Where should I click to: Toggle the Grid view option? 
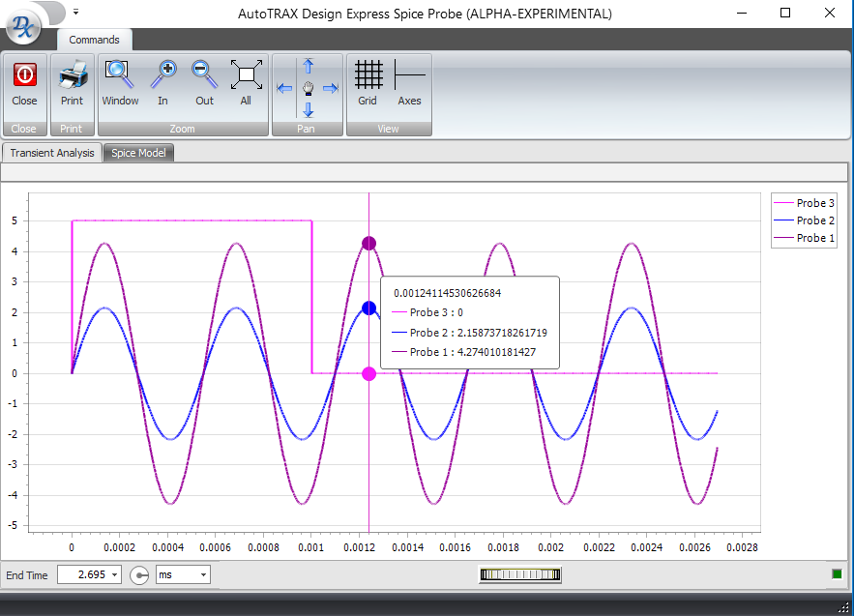pyautogui.click(x=368, y=75)
